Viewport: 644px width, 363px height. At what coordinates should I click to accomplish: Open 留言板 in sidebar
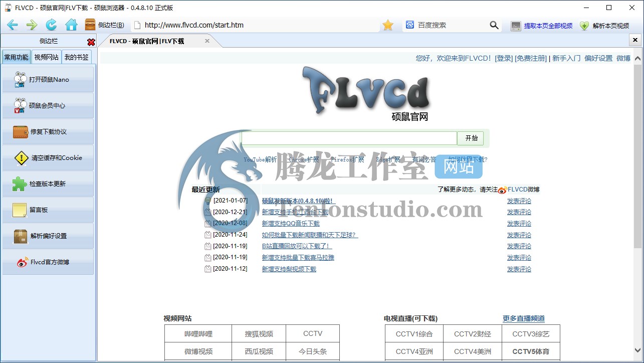coord(48,210)
